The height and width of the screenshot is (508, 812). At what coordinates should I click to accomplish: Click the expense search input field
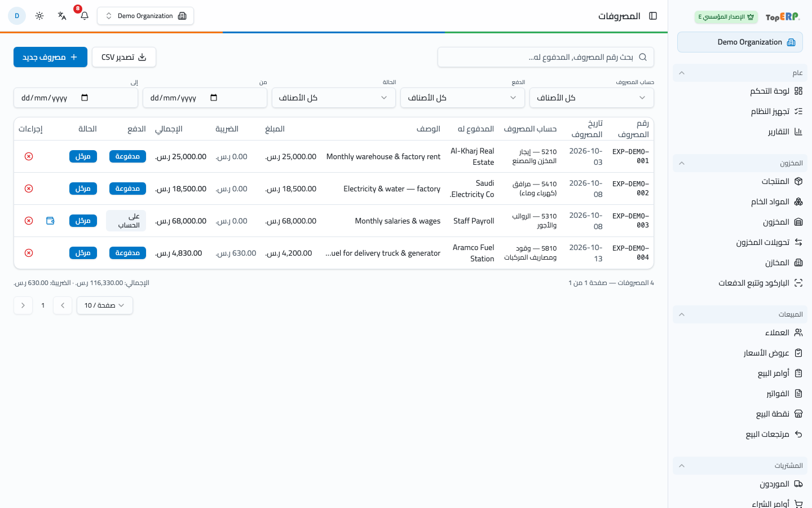pyautogui.click(x=546, y=57)
